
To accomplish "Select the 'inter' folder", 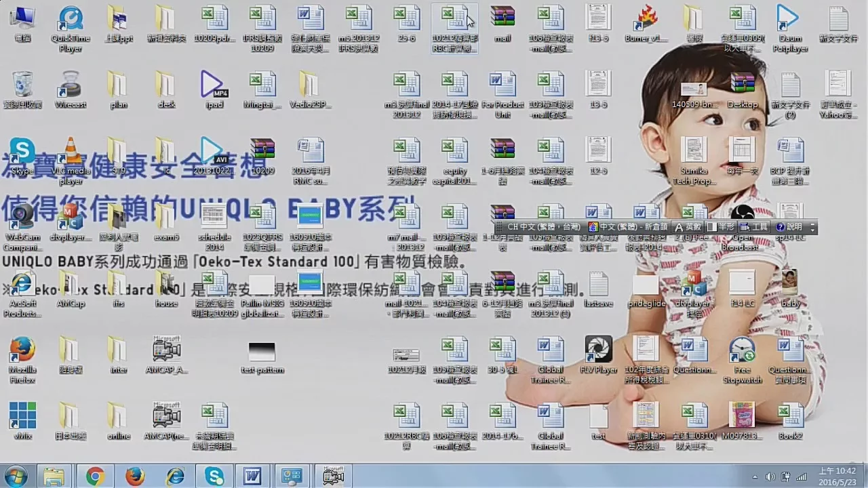I will [119, 354].
